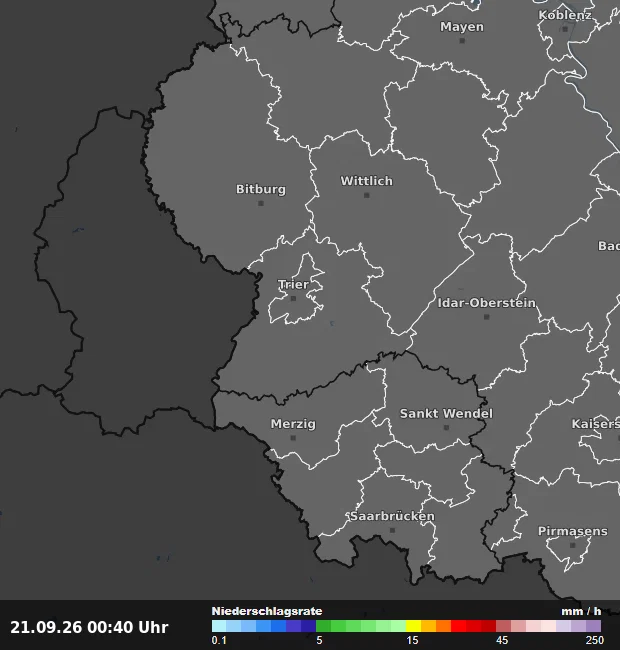The image size is (620, 650).
Task: Click the dark green 5 mm/h legend swatch
Action: [324, 626]
